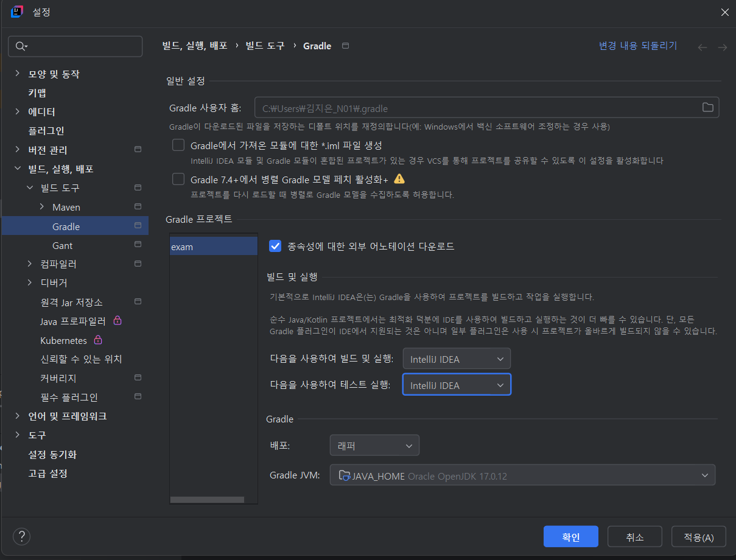Click 빌드, 실행, 배포 breadcrumb
Screen dimensions: 736x560
click(195, 46)
